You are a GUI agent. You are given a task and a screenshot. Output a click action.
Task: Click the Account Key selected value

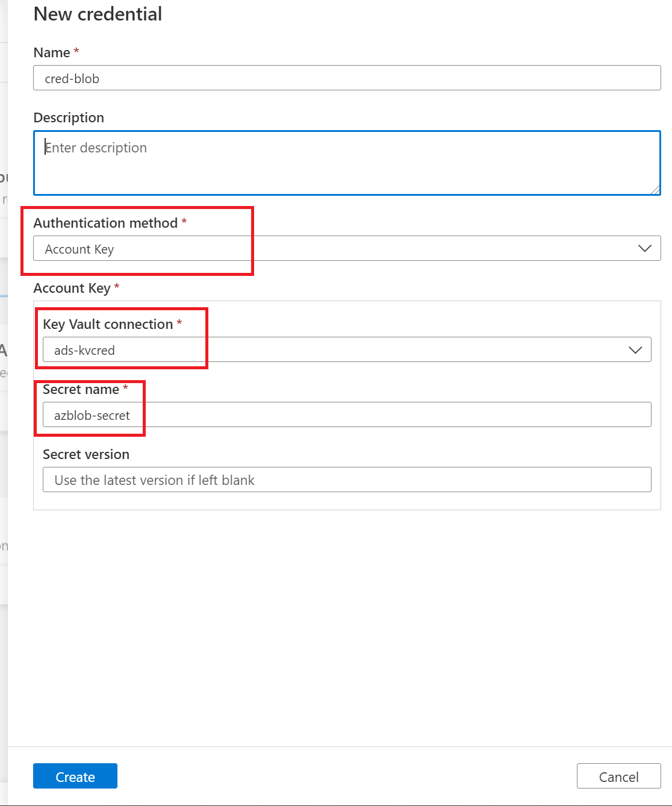[x=79, y=249]
